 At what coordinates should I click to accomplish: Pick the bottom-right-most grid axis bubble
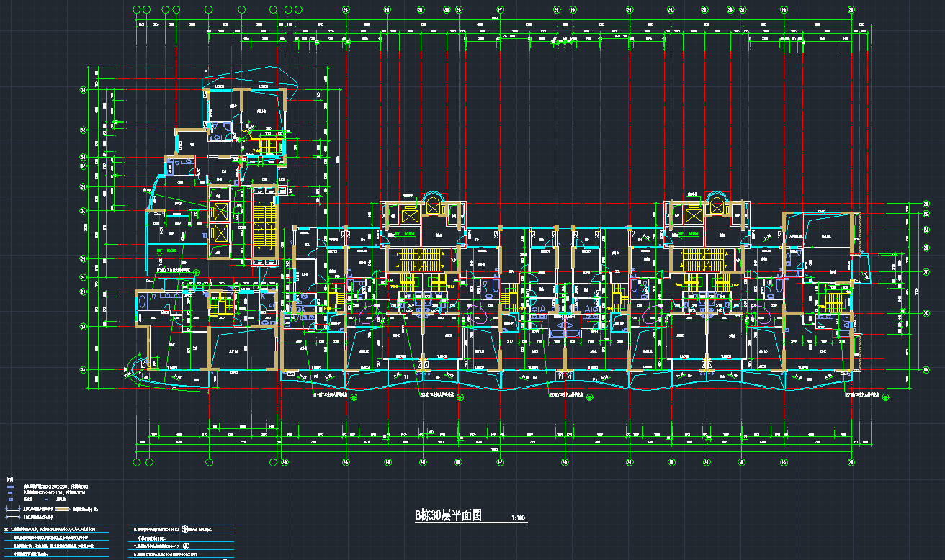(851, 461)
